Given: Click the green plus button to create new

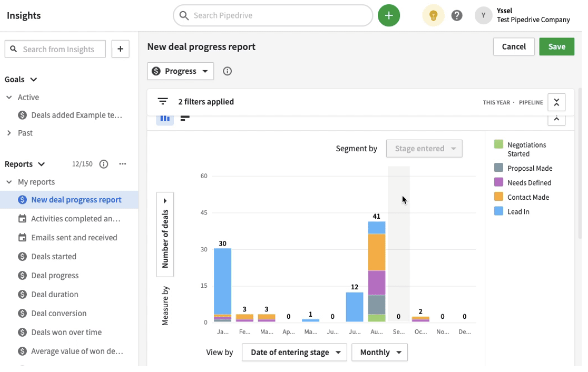Looking at the screenshot, I should coord(389,15).
